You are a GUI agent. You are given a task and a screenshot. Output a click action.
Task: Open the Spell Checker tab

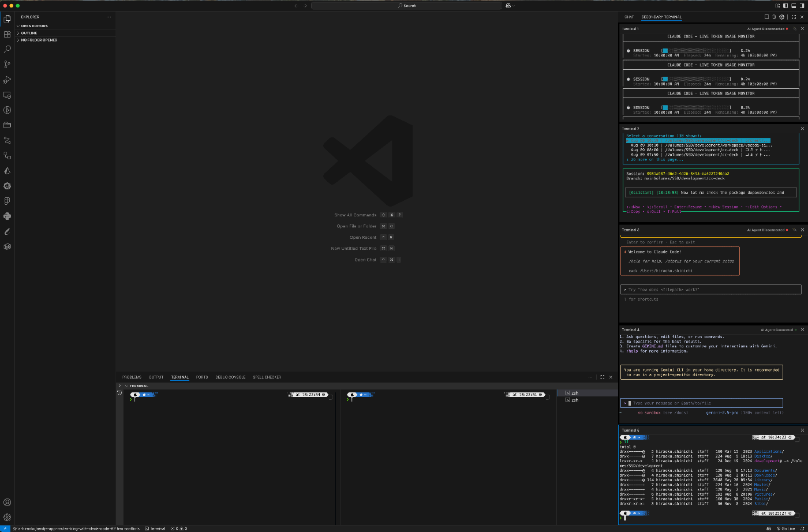tap(267, 377)
